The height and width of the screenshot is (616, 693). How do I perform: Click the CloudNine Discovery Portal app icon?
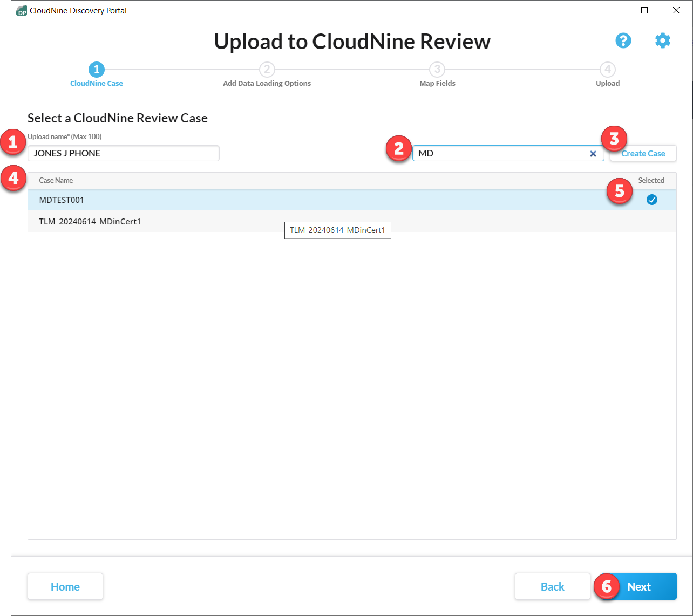coord(22,11)
